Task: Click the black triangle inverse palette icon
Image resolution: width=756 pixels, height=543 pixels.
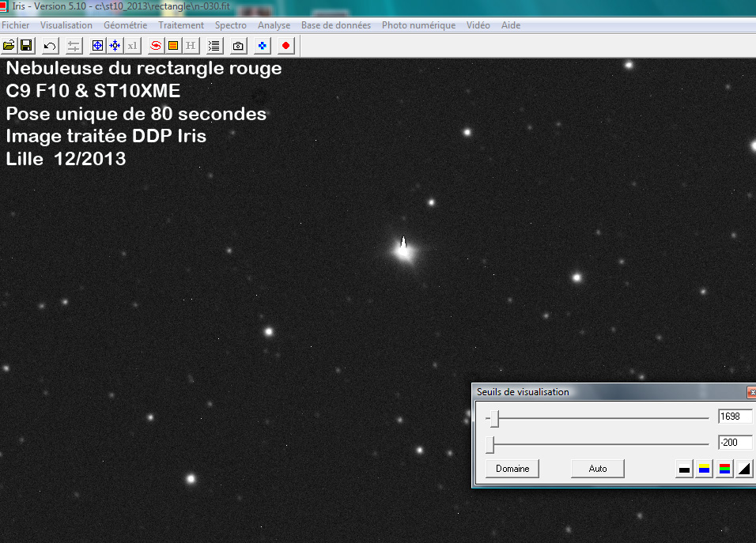Action: tap(744, 469)
